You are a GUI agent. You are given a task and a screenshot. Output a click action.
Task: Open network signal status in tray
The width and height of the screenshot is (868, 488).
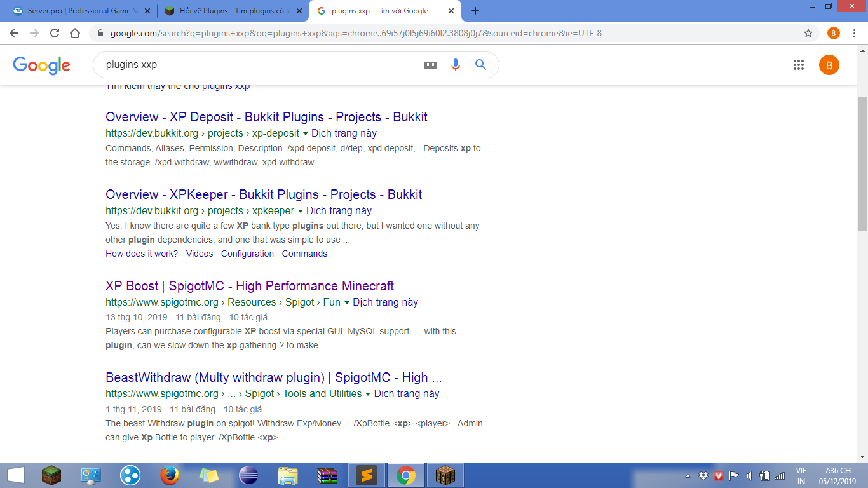(780, 475)
